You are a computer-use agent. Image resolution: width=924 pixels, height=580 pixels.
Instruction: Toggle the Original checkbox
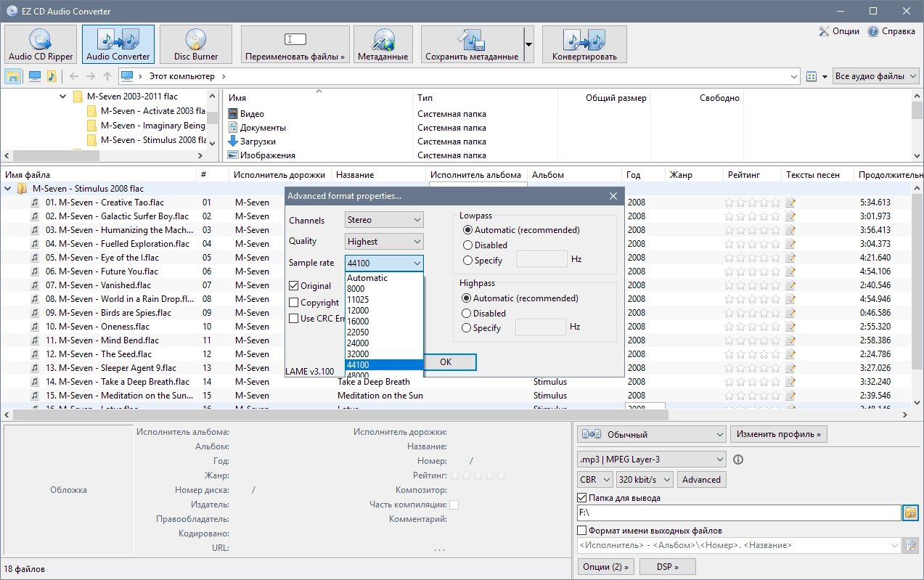pyautogui.click(x=294, y=286)
